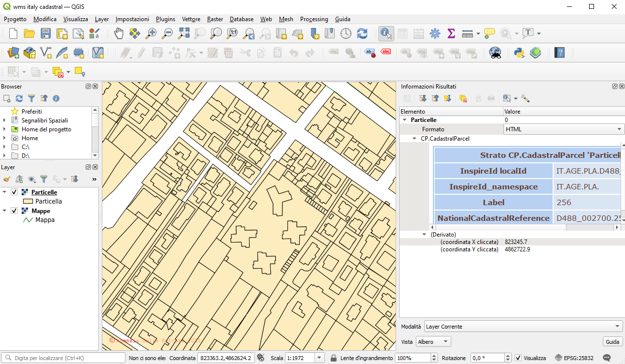Collapse the CP.CadastralParcel tree item
Screen dimensions: 625x364
(414, 138)
